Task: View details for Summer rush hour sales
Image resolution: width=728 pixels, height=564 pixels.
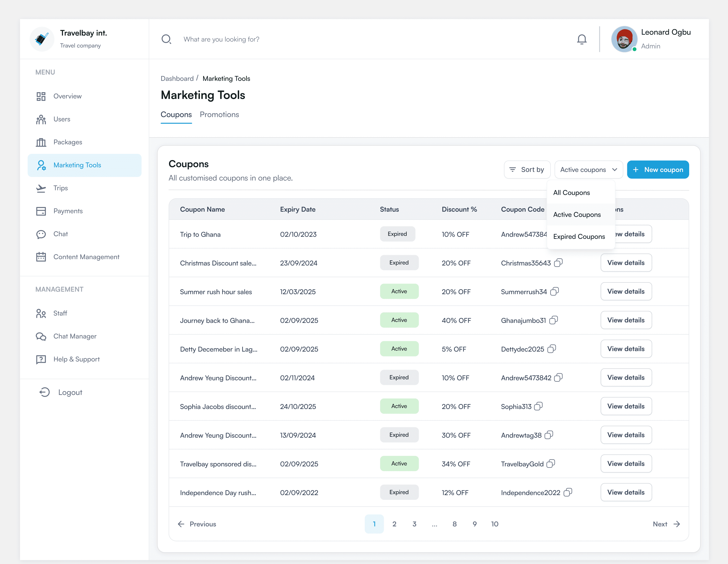Action: point(626,291)
